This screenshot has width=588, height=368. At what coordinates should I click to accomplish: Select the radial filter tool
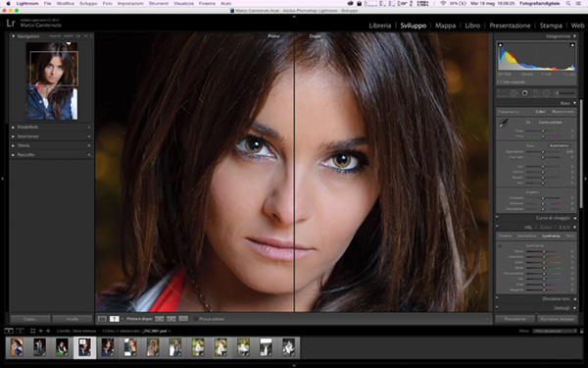click(547, 93)
